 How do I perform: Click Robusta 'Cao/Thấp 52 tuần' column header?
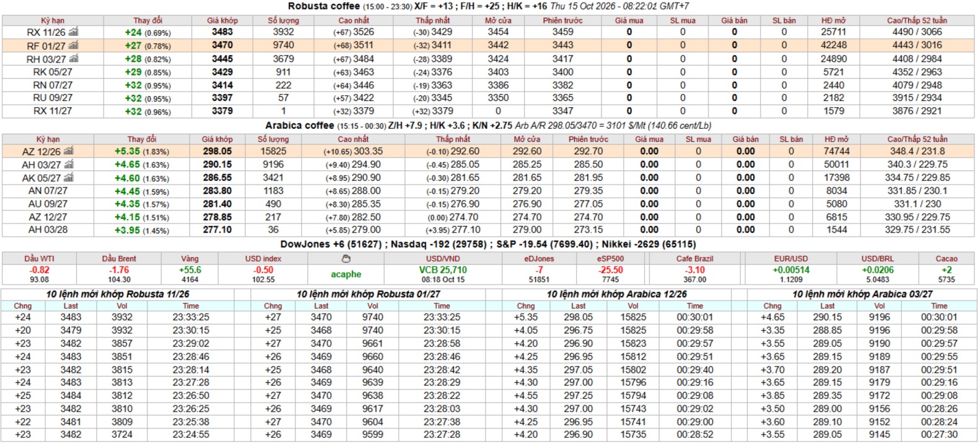[x=917, y=20]
